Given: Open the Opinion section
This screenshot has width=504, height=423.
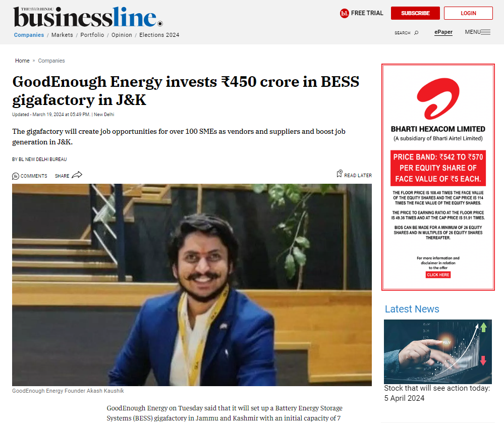Looking at the screenshot, I should coord(122,35).
